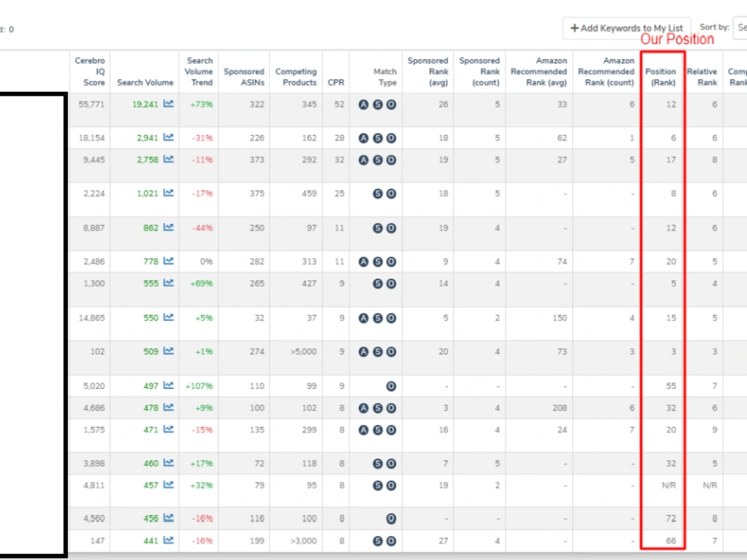
Task: Sort by Amazon Recommended Rank (count) header
Action: point(606,72)
